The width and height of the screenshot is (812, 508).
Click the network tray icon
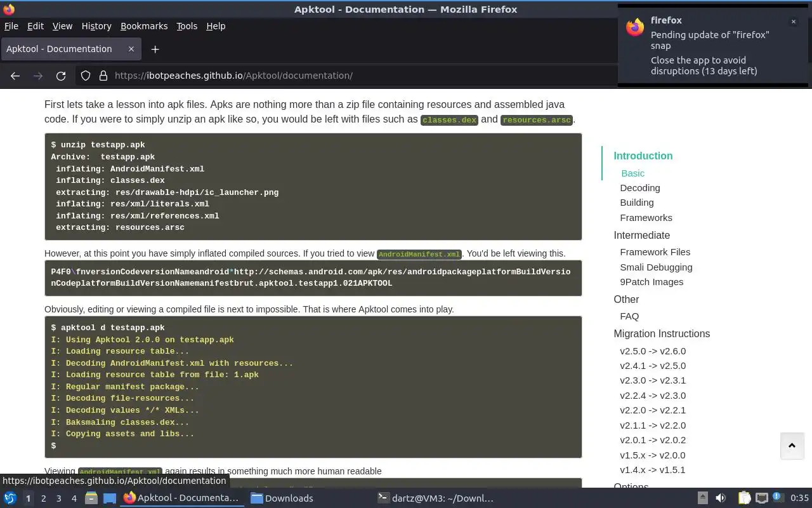point(762,498)
